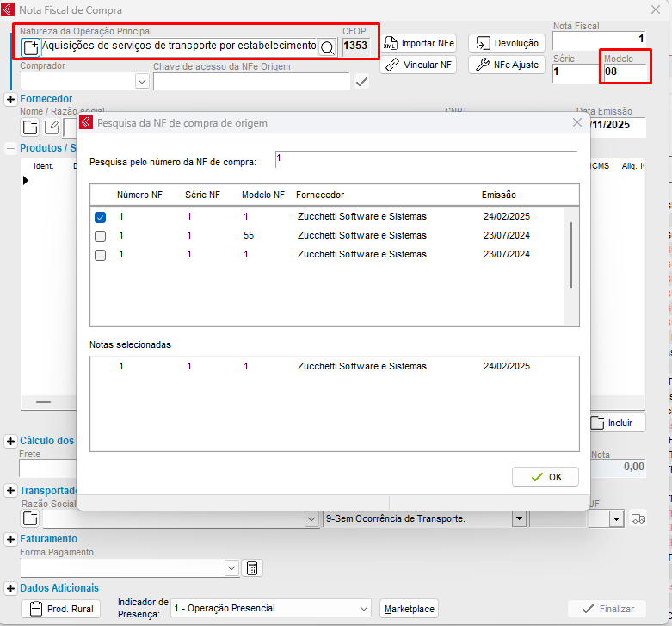Click the magnifier search icon beside Natureza da Operação
The image size is (672, 626).
[327, 47]
